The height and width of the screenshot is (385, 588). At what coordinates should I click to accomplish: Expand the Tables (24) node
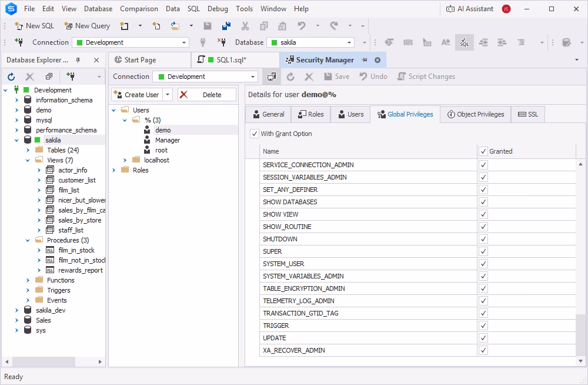point(28,150)
